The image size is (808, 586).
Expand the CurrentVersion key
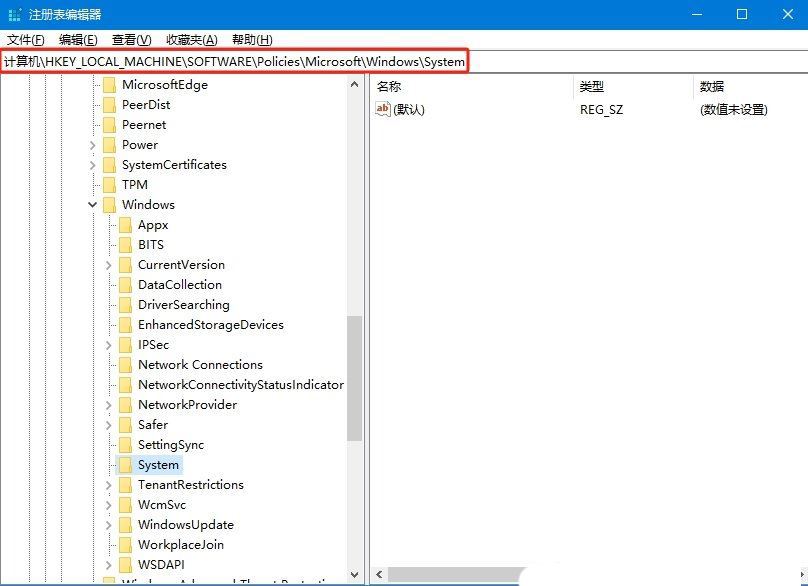[x=109, y=265]
